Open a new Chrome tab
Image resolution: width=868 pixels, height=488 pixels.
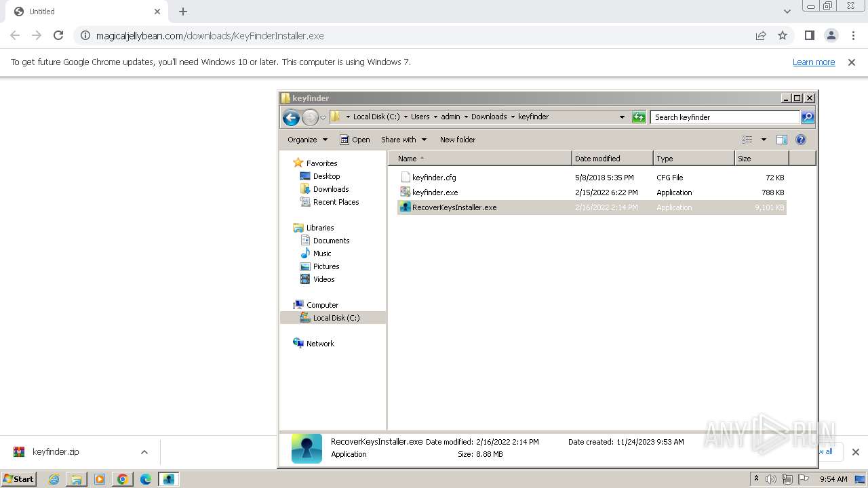(x=183, y=12)
